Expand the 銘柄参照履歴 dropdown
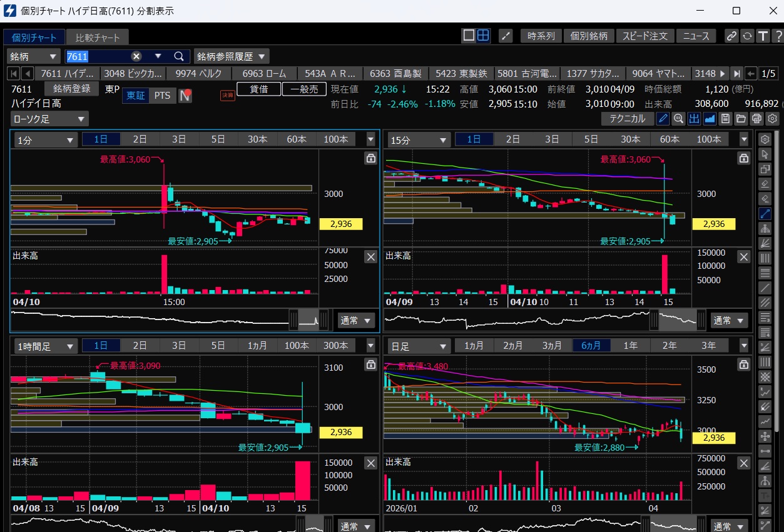Image resolution: width=784 pixels, height=532 pixels. pos(232,56)
